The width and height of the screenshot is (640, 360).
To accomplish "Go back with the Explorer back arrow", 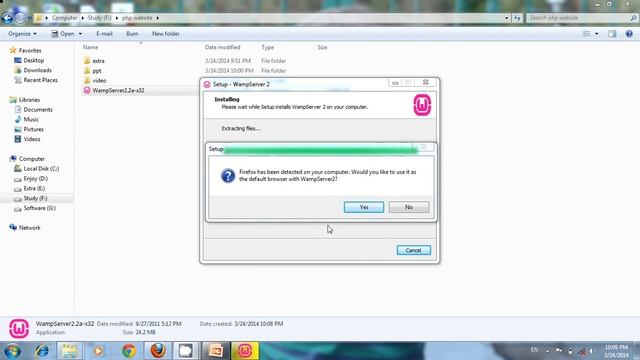I will click(7, 18).
